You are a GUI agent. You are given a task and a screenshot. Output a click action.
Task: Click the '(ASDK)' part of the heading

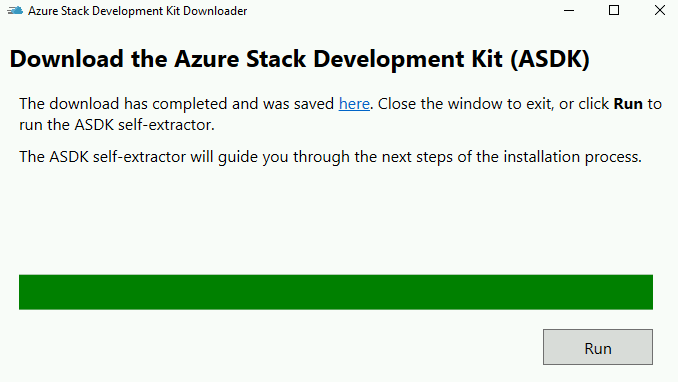pyautogui.click(x=550, y=59)
